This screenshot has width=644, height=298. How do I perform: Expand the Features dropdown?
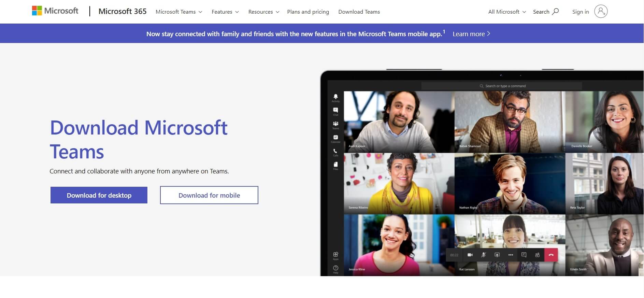(225, 12)
